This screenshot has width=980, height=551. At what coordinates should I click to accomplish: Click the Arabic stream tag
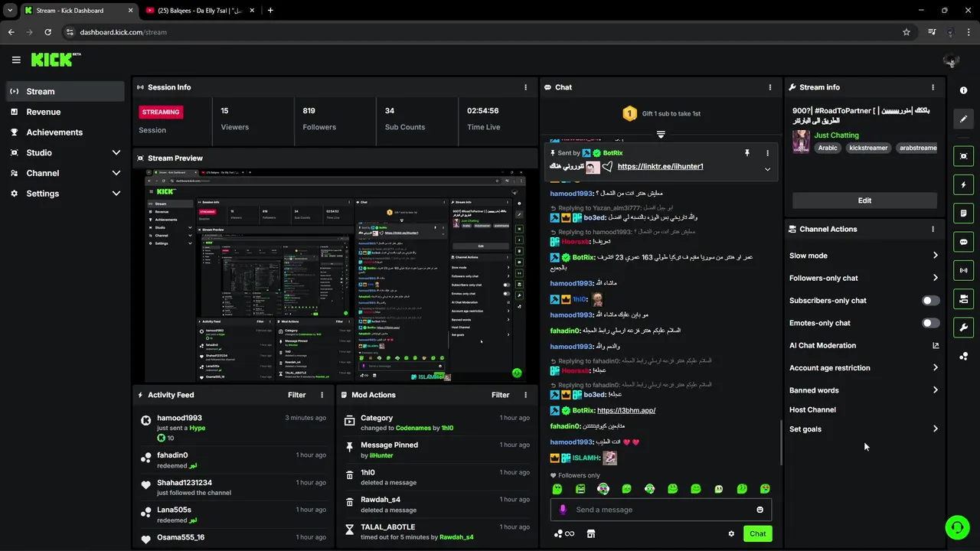[828, 148]
